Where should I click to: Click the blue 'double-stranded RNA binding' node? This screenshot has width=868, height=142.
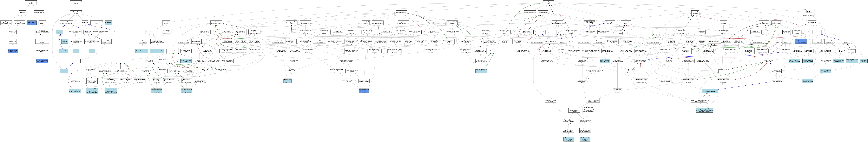click(x=13, y=51)
